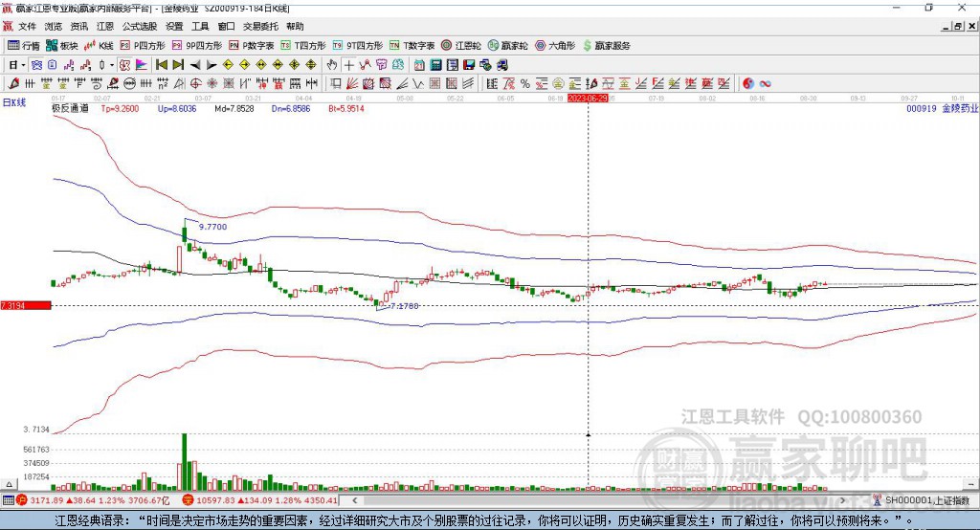Click the black left arrow icon

coord(195,65)
